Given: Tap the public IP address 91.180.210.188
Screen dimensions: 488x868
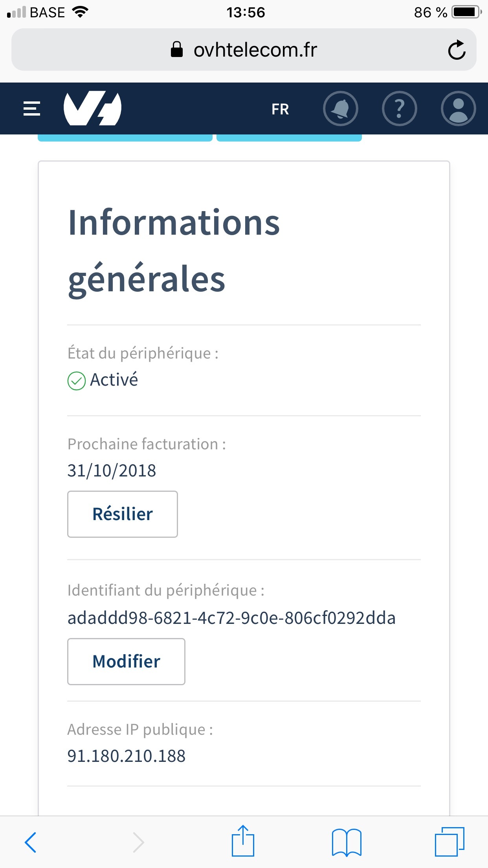Looking at the screenshot, I should tap(127, 756).
